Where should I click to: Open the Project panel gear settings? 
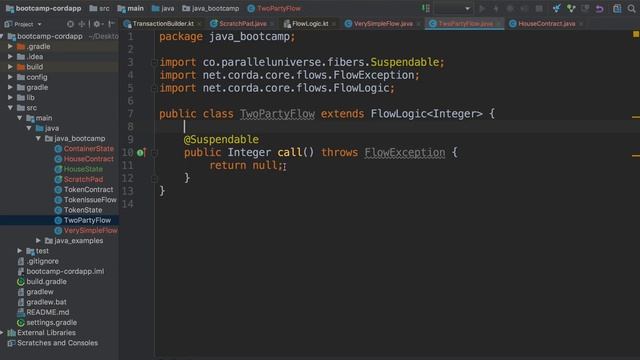97,24
